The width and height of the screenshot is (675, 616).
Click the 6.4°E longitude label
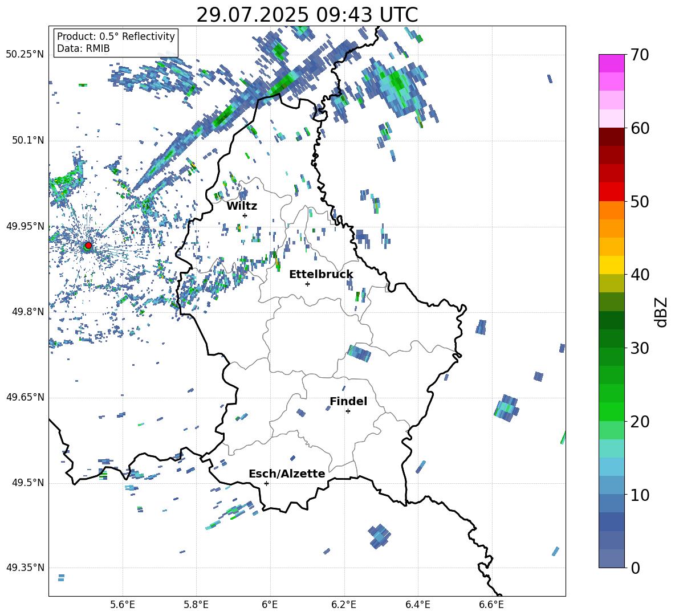[417, 605]
